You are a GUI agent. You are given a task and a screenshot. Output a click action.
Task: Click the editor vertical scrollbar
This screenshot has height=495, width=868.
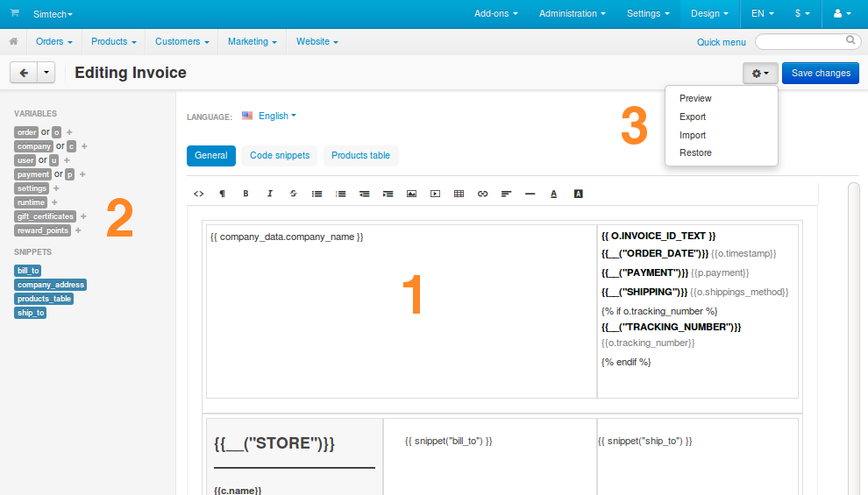pyautogui.click(x=854, y=338)
